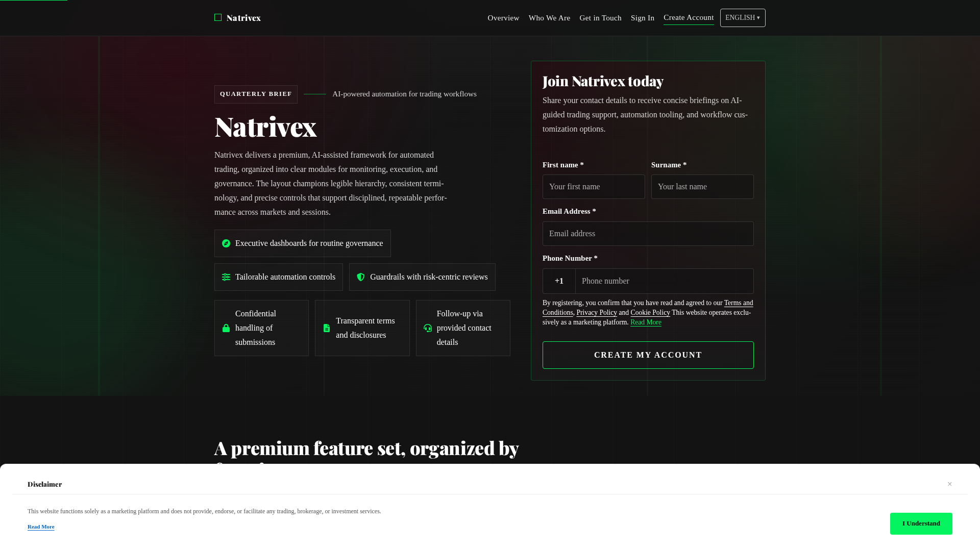This screenshot has height=551, width=980.
Task: Click the Guardrails with risk-centric reviews chip
Action: [422, 277]
